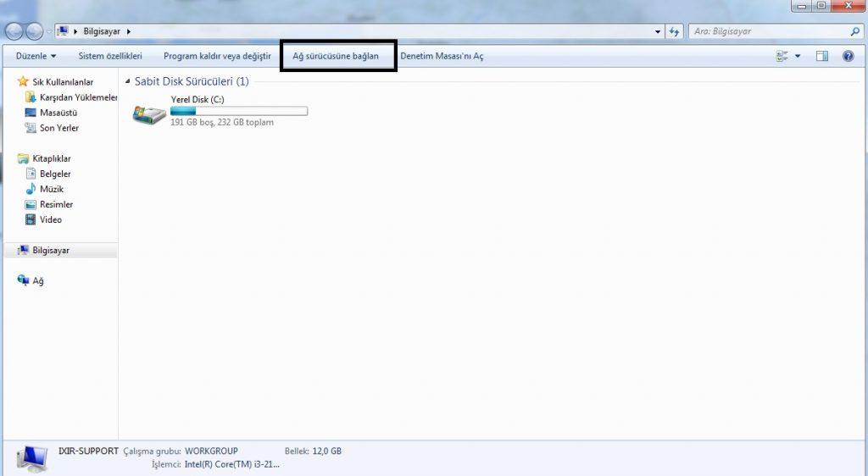This screenshot has height=476, width=868.
Task: Click the Yerel Disk (C:) label
Action: (198, 99)
